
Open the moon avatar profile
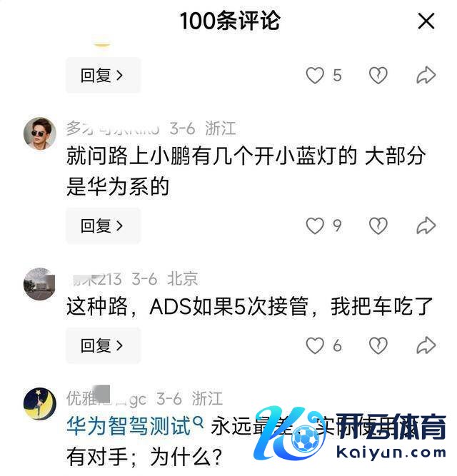[x=40, y=403]
